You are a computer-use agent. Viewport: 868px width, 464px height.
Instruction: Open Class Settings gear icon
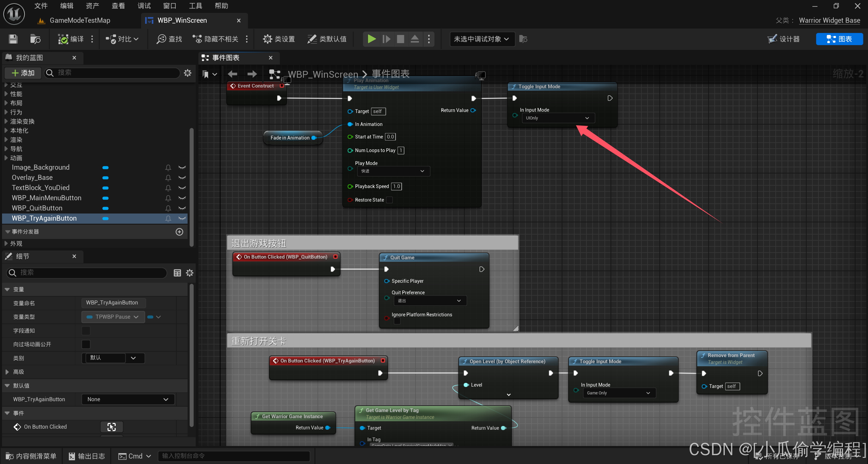267,39
